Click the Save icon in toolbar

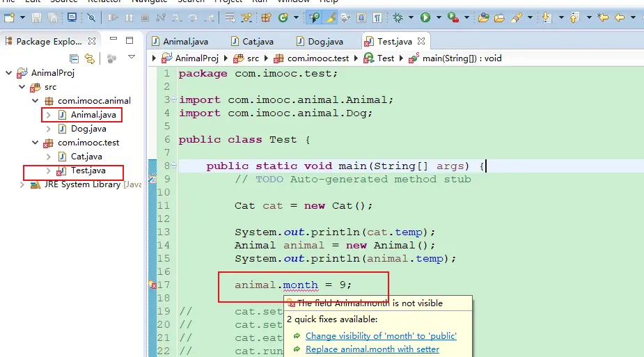coord(36,17)
